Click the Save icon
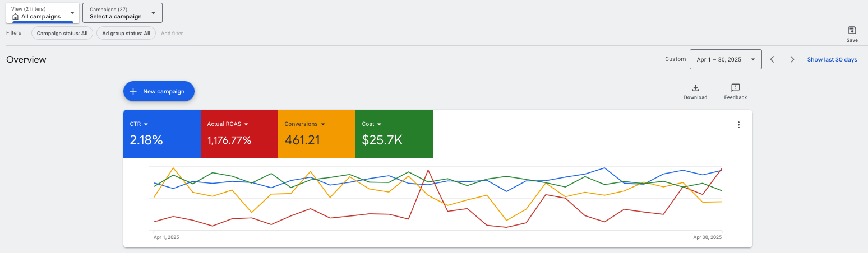 [852, 30]
